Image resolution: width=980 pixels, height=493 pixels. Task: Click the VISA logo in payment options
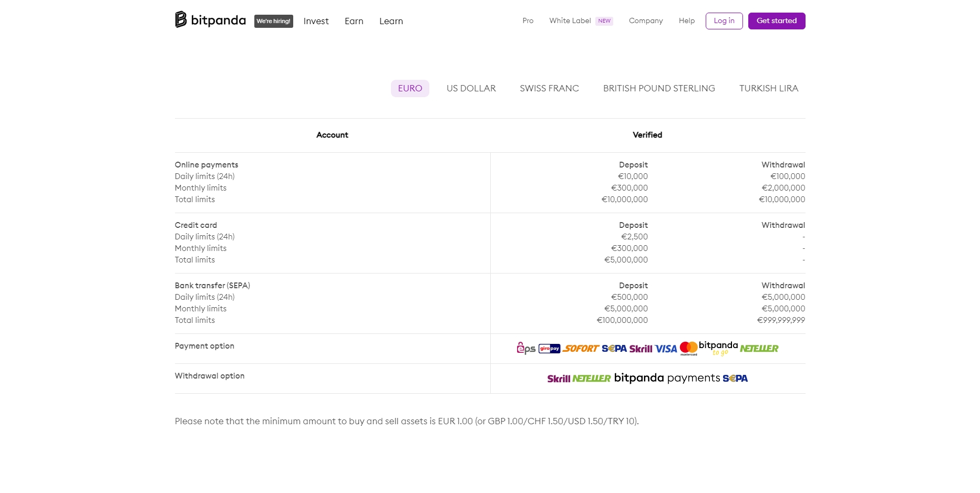666,349
